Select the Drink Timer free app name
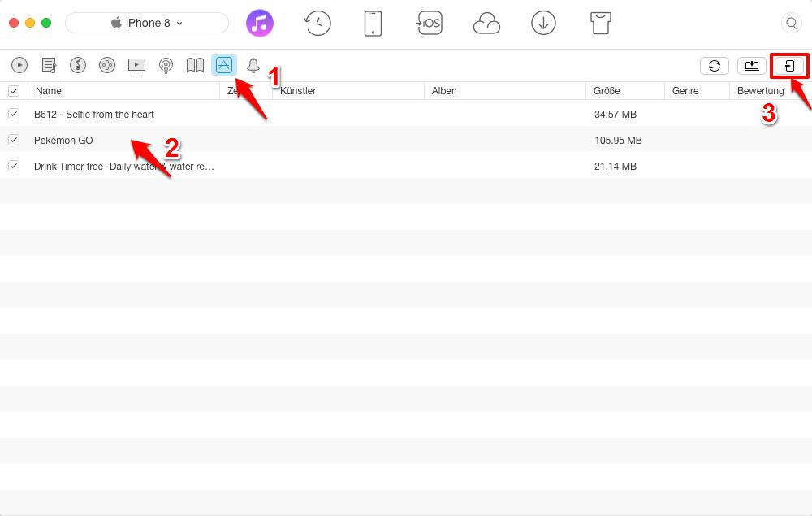 click(x=123, y=167)
